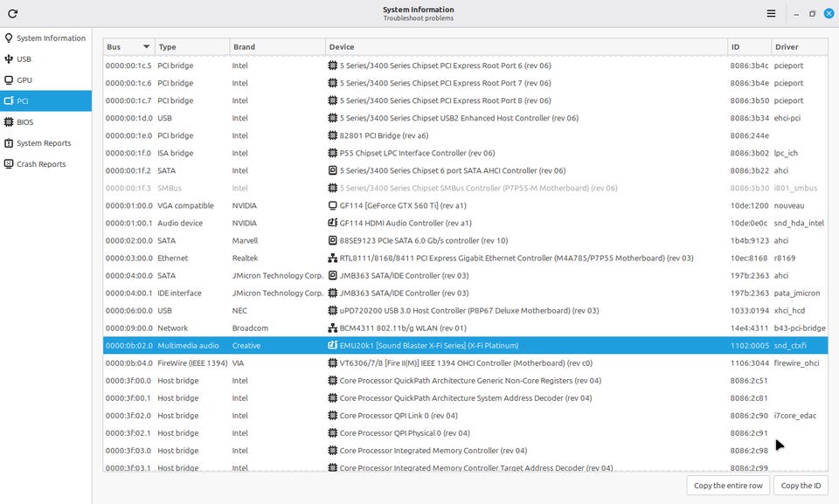This screenshot has width=839, height=504.
Task: Switch to the GPU section
Action: click(24, 80)
